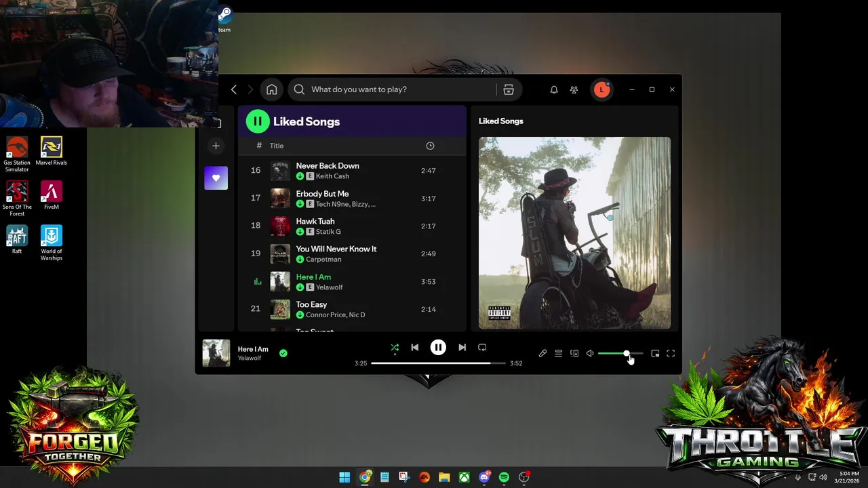Click the system tray volume speaker
868x488 pixels.
[x=823, y=477]
